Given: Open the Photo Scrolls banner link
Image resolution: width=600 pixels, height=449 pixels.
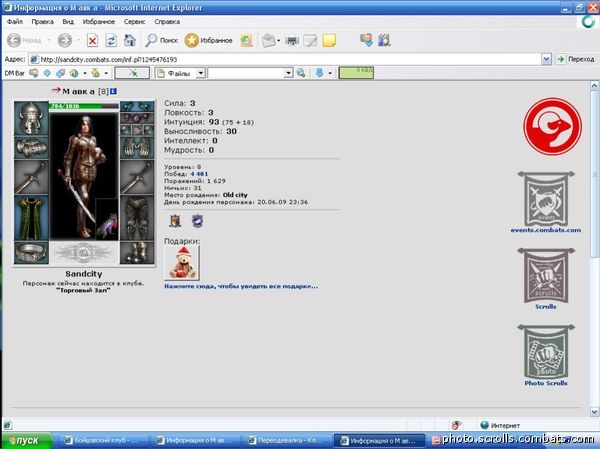Looking at the screenshot, I should (546, 355).
